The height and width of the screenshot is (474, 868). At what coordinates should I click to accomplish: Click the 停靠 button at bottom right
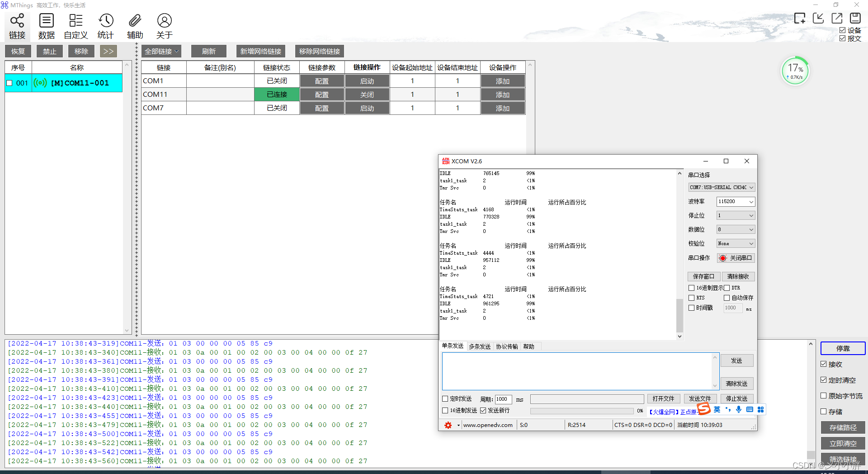(843, 348)
